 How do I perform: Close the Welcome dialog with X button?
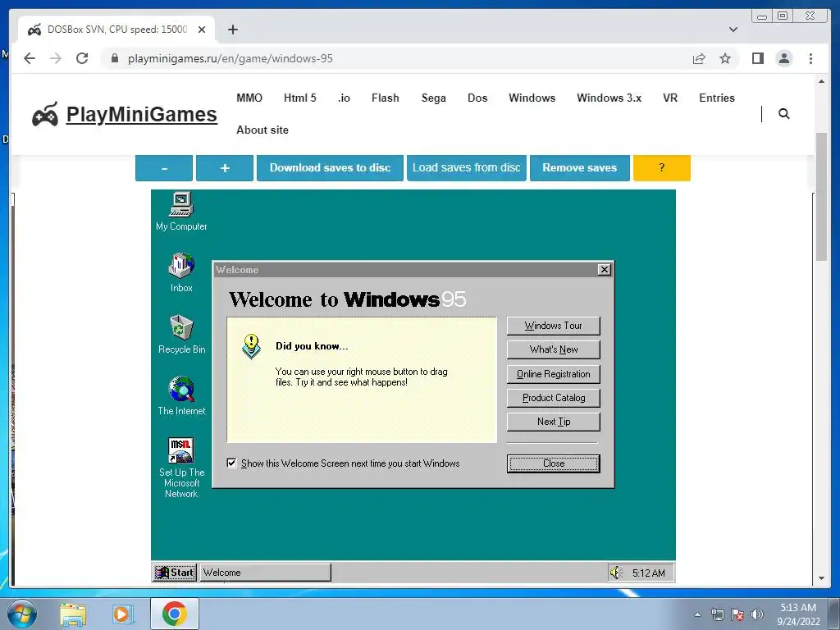point(604,269)
